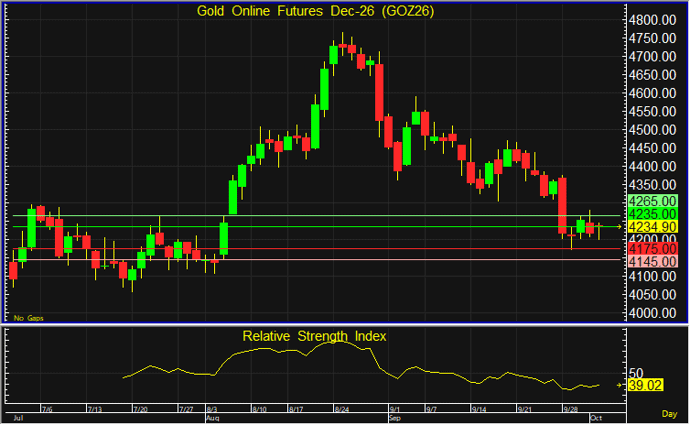
Task: Click the Day timeframe label
Action: coord(669,414)
